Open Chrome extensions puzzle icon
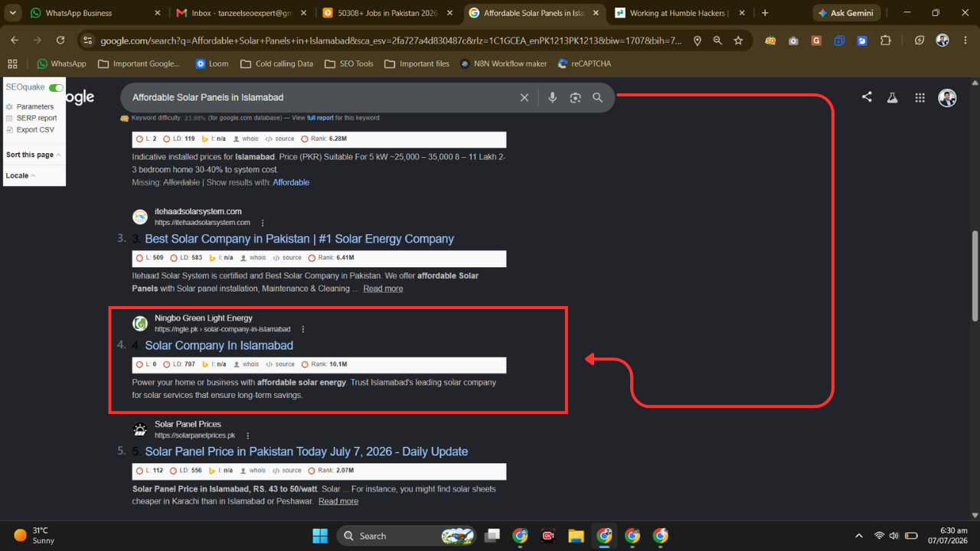Screen dimensions: 980x551 886,41
